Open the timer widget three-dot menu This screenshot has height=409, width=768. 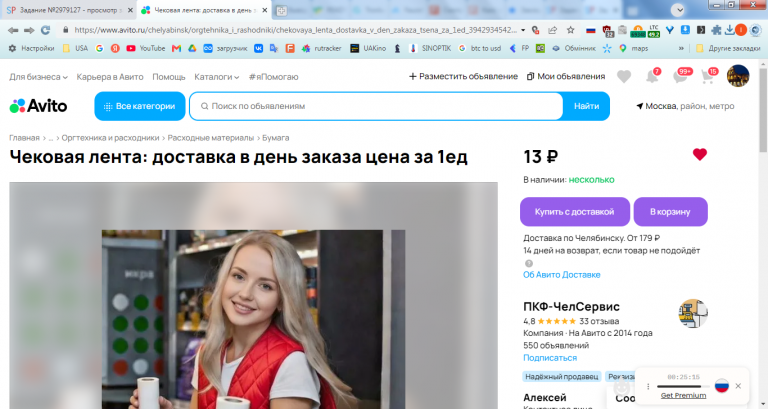point(648,386)
